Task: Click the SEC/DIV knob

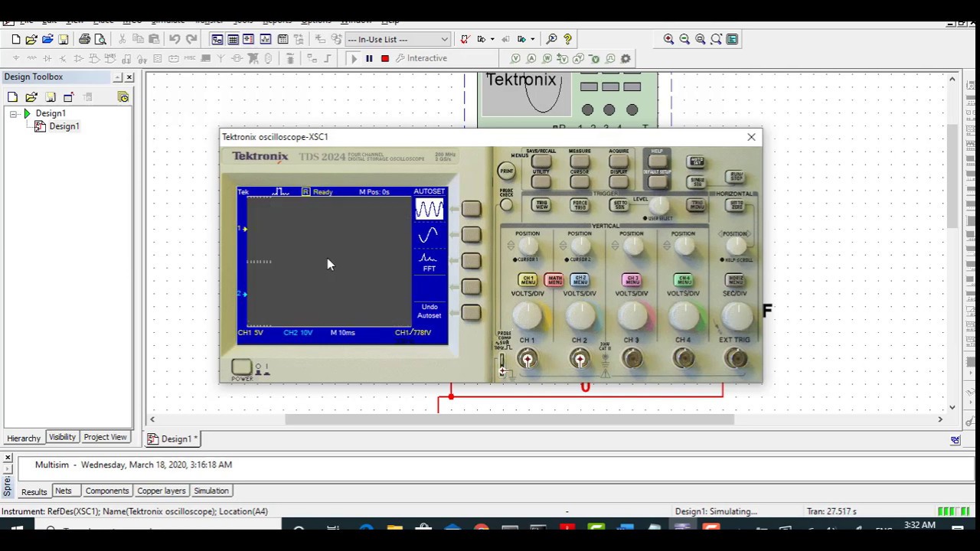Action: (x=736, y=316)
